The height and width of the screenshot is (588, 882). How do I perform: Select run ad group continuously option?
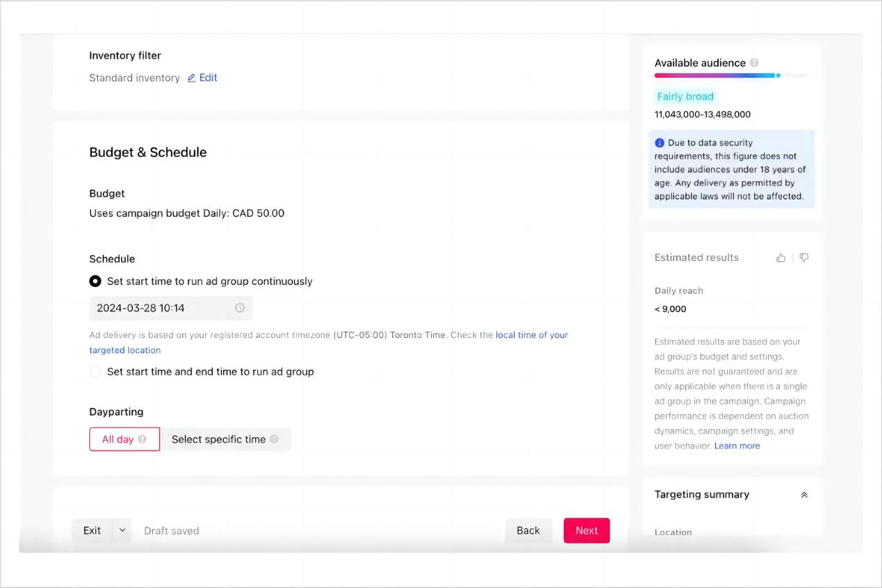pyautogui.click(x=95, y=281)
